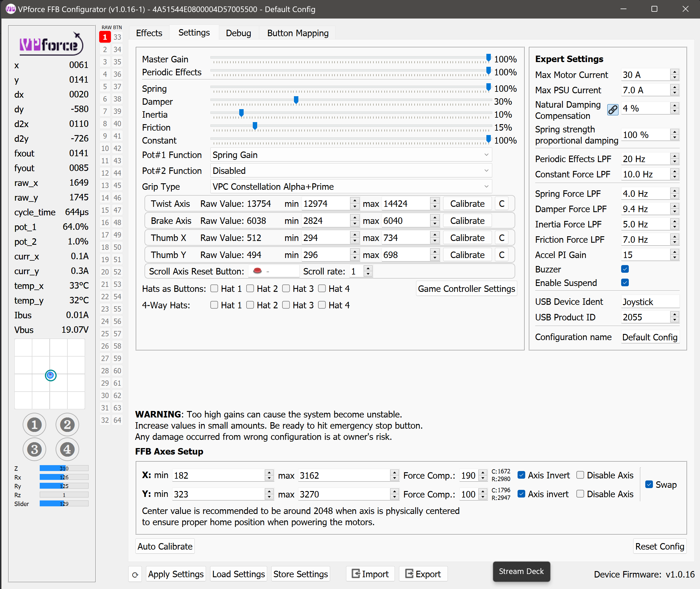Image resolution: width=700 pixels, height=589 pixels.
Task: Click the refresh icon near Apply Settings
Action: tap(135, 574)
